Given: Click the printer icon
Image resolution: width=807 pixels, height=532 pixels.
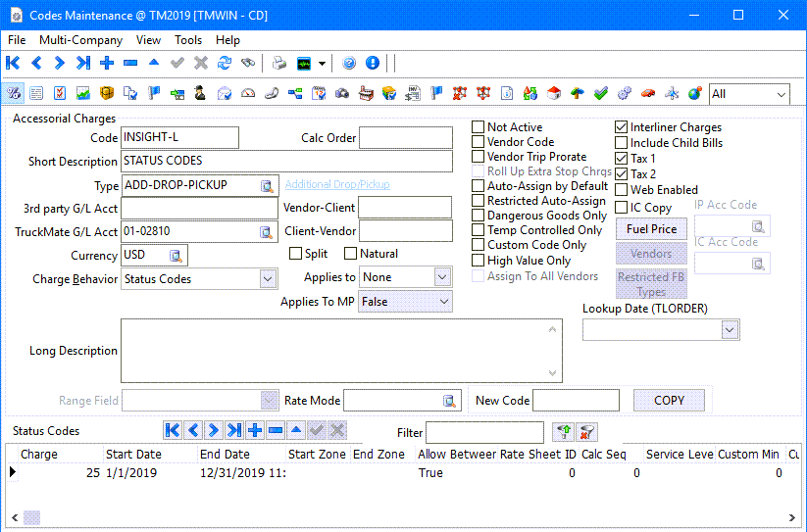Looking at the screenshot, I should pyautogui.click(x=279, y=63).
